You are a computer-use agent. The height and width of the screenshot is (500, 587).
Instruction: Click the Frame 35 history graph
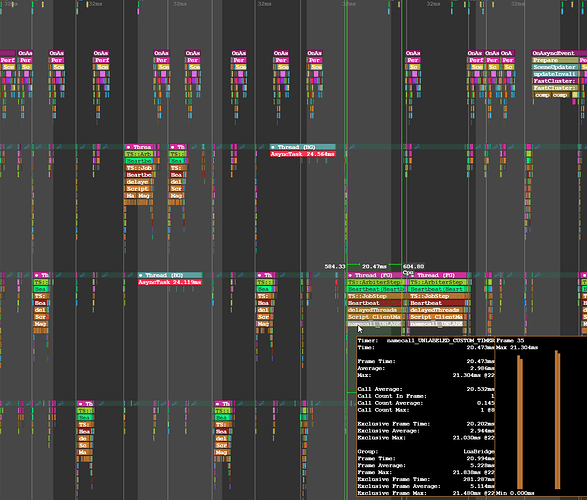(x=541, y=418)
